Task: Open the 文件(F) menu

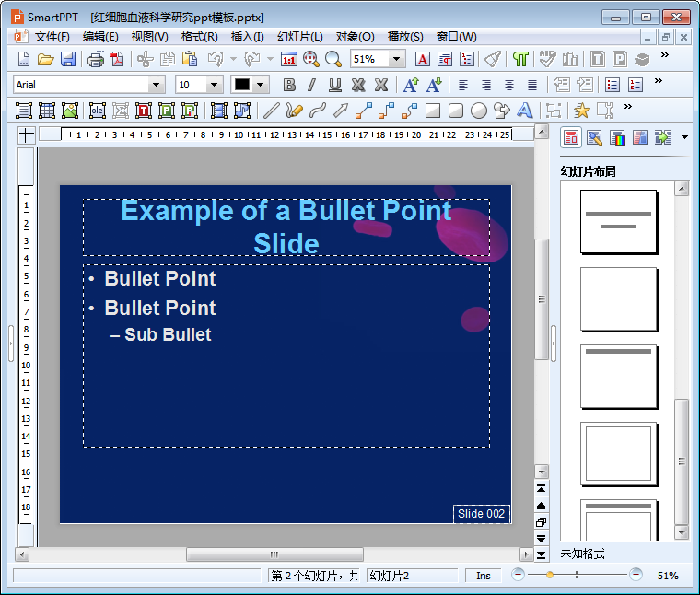Action: (52, 37)
